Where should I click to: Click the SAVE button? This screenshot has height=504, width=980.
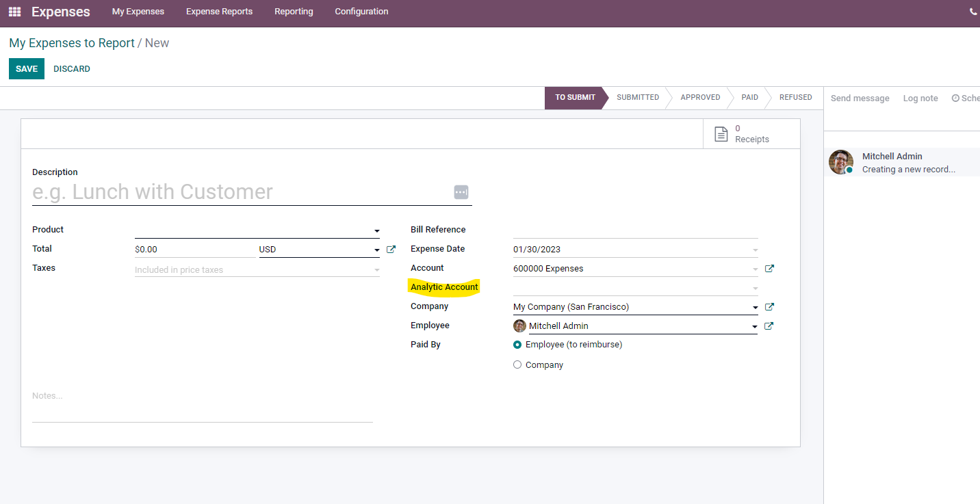26,68
